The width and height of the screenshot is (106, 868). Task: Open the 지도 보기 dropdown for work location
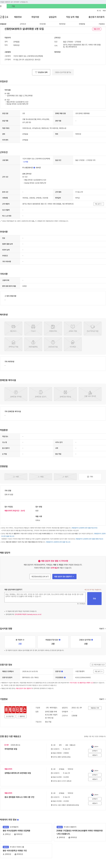[99, 204]
